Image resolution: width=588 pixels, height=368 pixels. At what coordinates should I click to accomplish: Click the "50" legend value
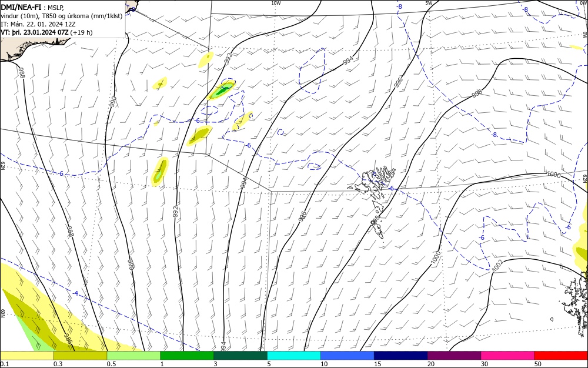tap(538, 364)
